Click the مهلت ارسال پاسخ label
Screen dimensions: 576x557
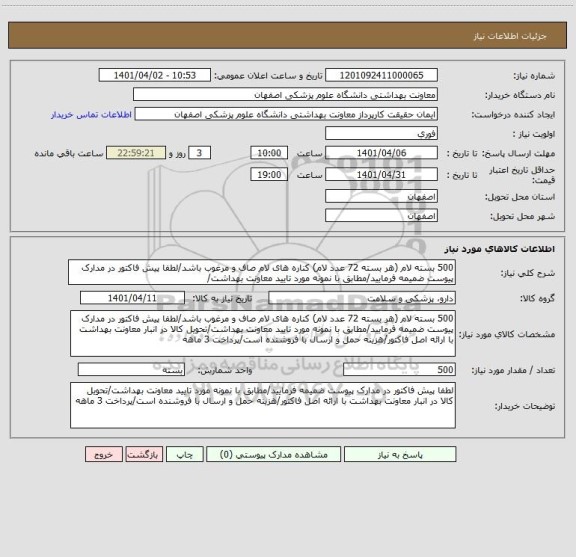(518, 154)
